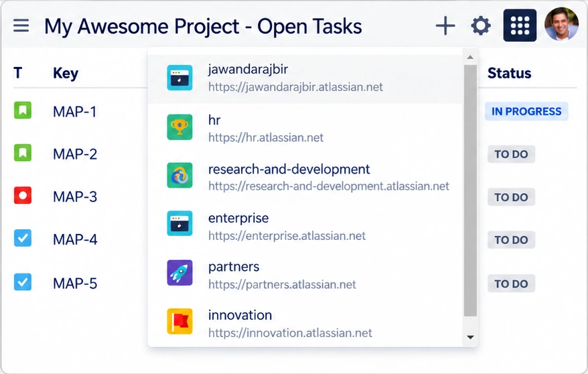Click the task icon for MAP-4

(x=23, y=238)
